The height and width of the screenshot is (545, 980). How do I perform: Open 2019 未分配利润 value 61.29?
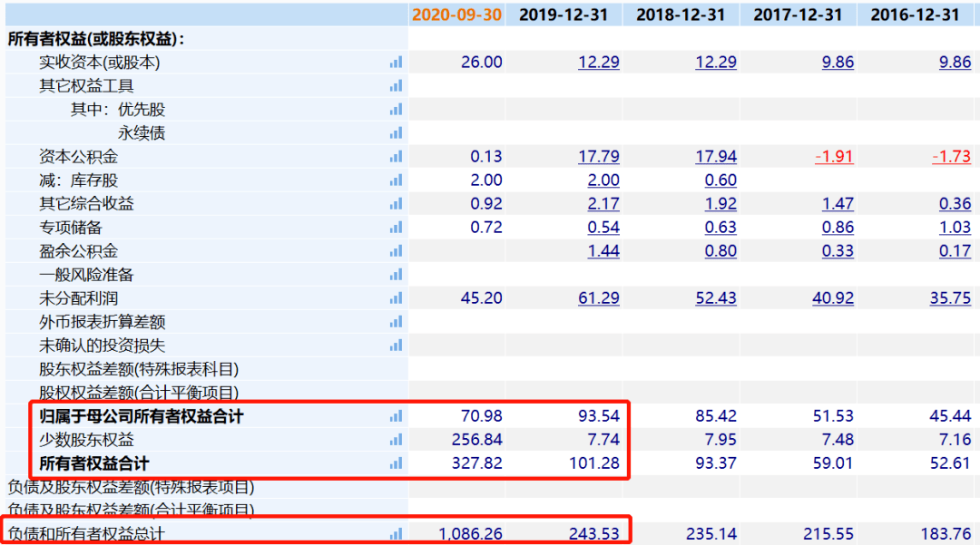(599, 298)
